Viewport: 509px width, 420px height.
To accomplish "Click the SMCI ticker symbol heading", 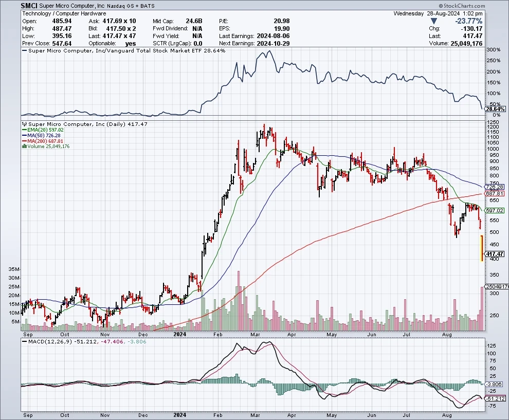I will (x=30, y=5).
